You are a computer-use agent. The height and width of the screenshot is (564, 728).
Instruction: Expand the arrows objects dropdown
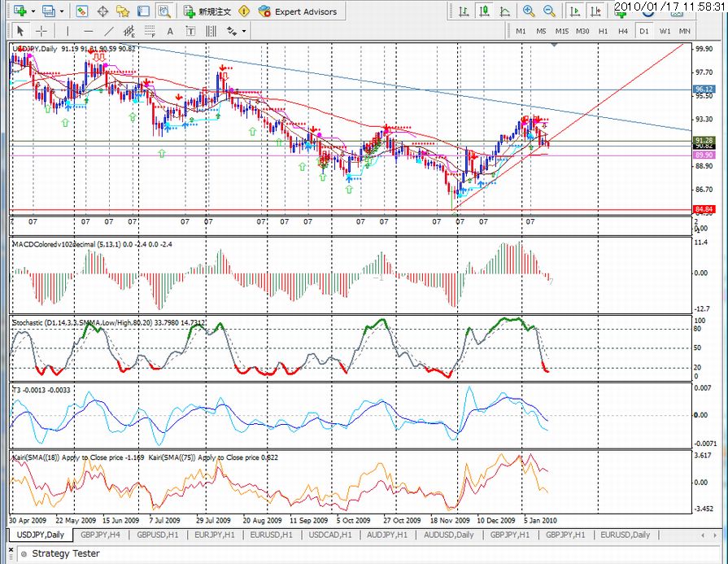coord(244,31)
